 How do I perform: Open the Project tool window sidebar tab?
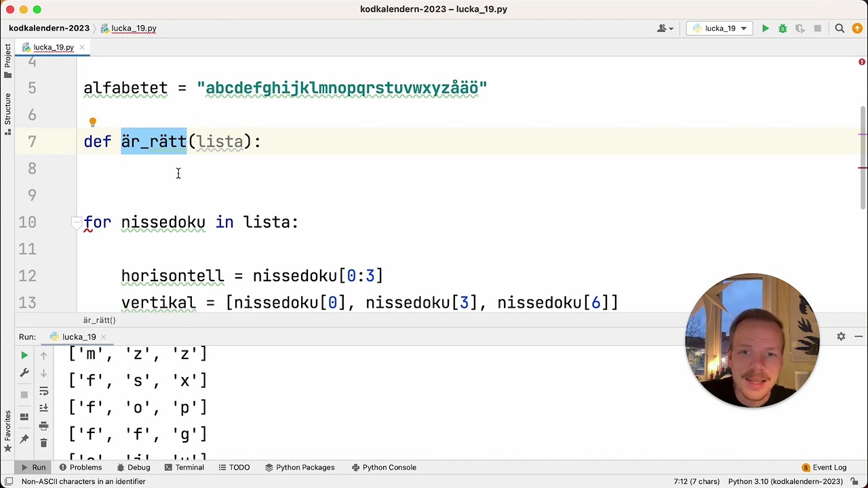coord(7,62)
